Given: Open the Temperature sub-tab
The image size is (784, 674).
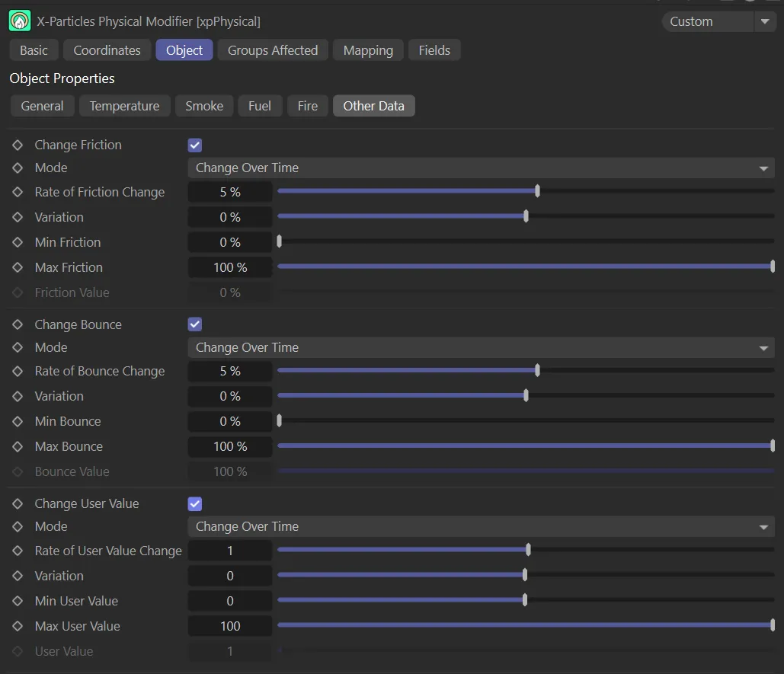Looking at the screenshot, I should [x=124, y=106].
